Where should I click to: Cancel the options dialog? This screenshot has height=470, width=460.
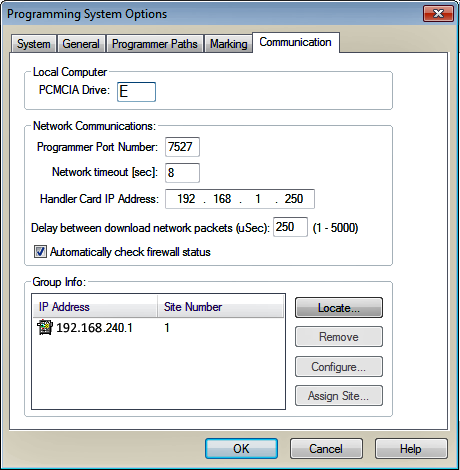(326, 449)
